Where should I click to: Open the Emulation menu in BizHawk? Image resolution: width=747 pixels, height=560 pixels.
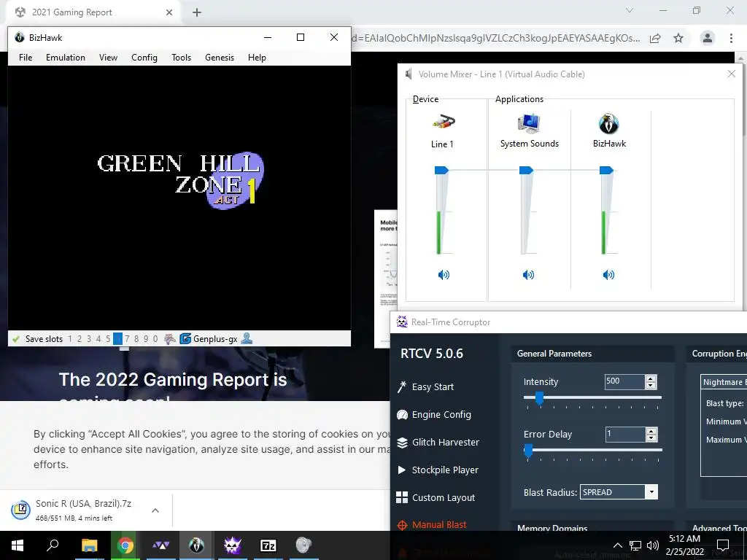(x=66, y=58)
